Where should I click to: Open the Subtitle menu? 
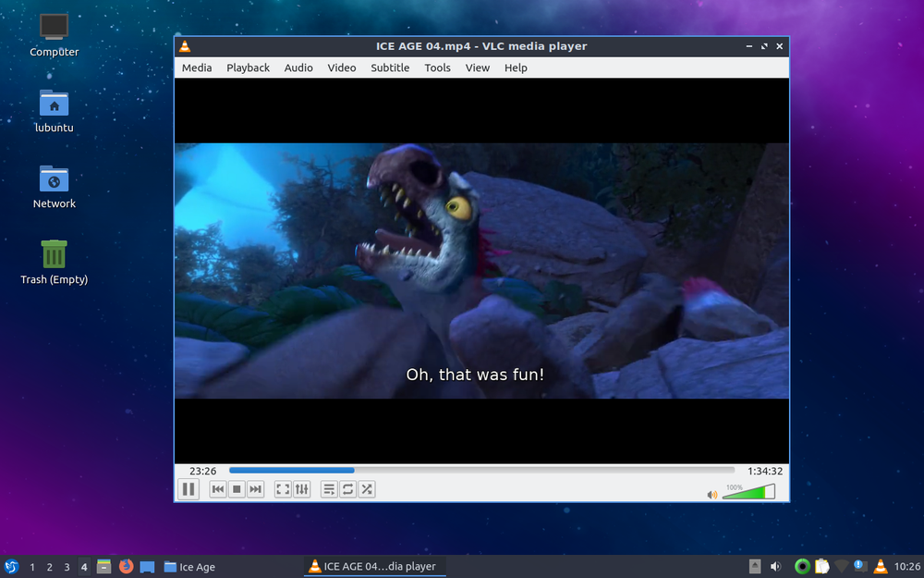pos(389,68)
